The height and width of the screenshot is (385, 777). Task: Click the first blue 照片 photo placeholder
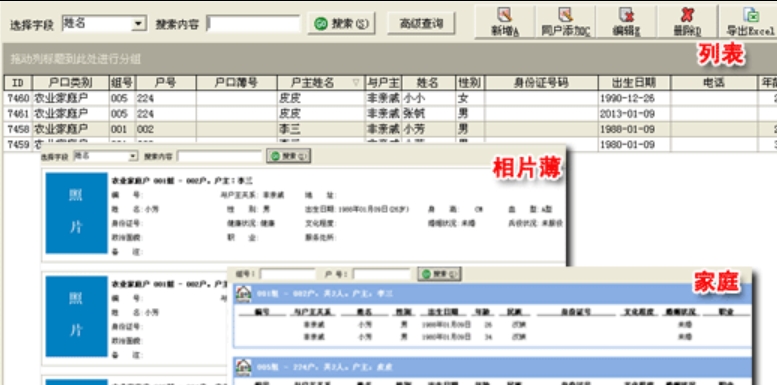coord(76,212)
